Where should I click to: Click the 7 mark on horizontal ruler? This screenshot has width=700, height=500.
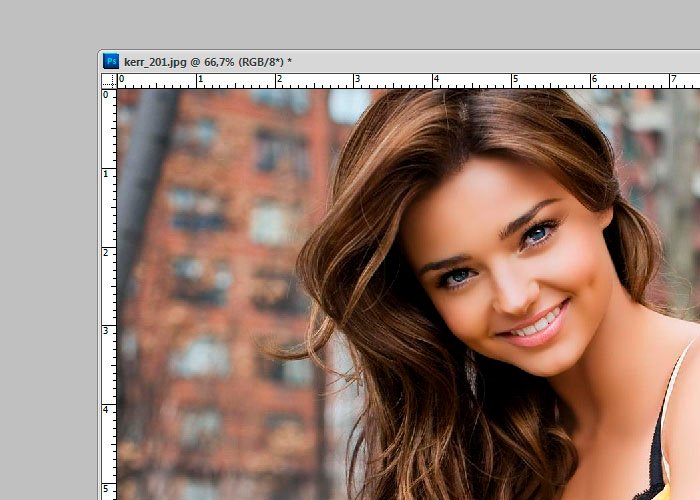click(672, 79)
